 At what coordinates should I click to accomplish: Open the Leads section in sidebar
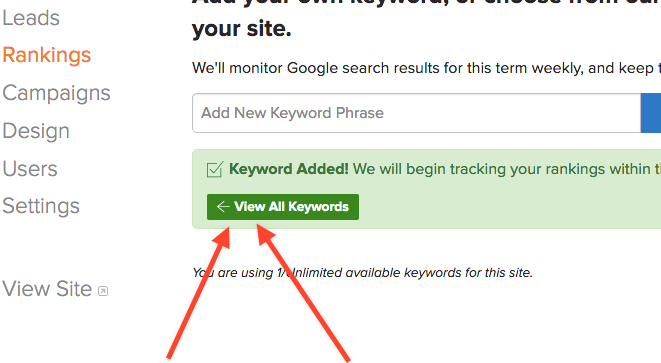pyautogui.click(x=31, y=18)
